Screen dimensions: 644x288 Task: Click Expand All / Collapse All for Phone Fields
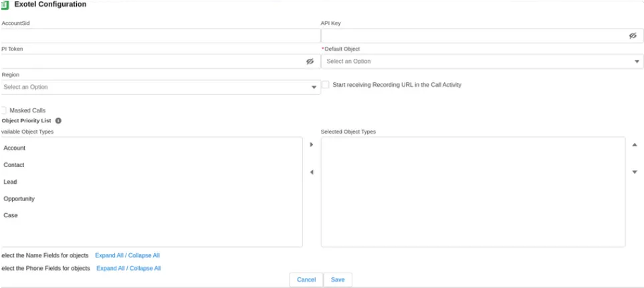128,269
